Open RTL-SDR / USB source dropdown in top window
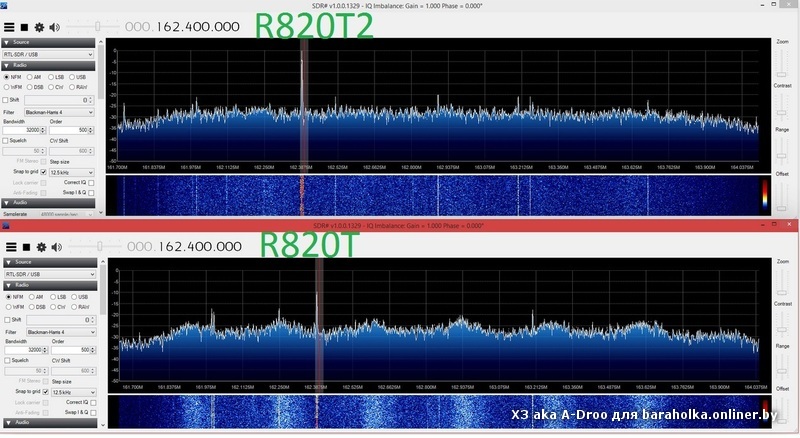 tap(48, 54)
